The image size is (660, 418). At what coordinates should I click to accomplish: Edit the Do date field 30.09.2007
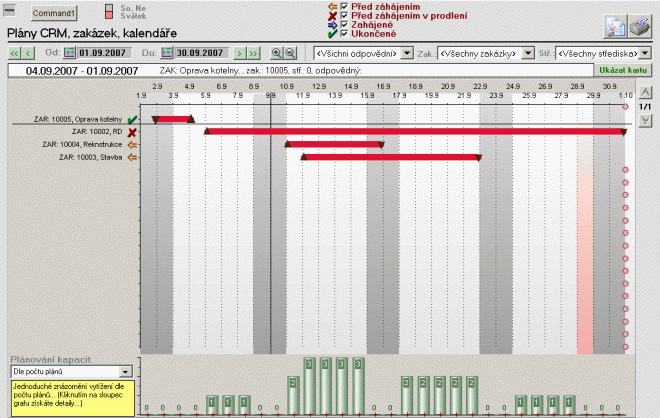(202, 53)
